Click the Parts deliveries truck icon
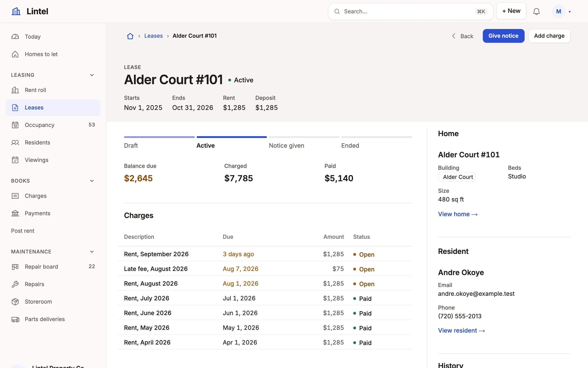 (x=15, y=319)
